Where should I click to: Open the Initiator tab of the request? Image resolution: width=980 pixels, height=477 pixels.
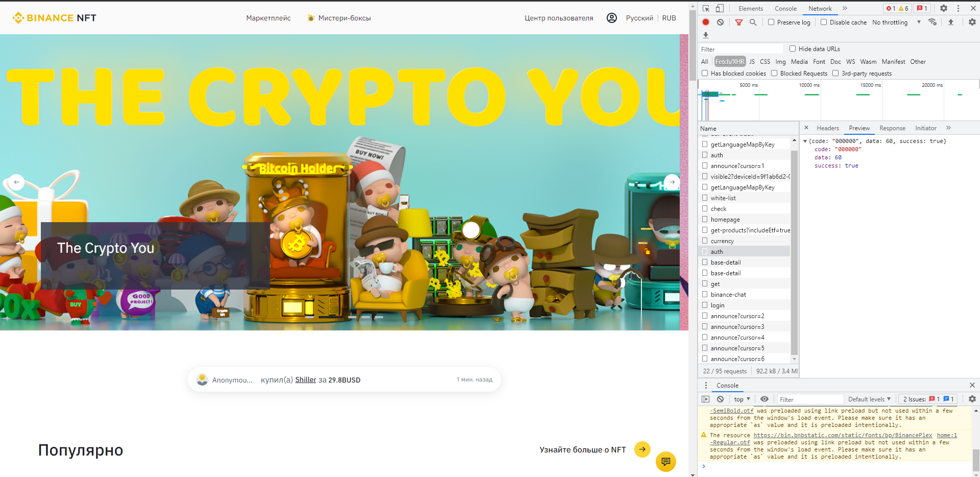coord(925,128)
